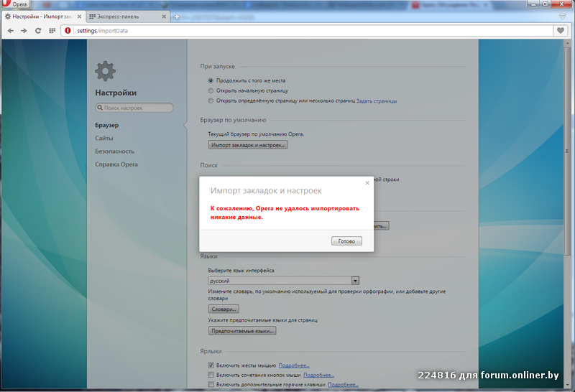The height and width of the screenshot is (392, 575).
Task: Go back with the back arrow
Action: 11,31
